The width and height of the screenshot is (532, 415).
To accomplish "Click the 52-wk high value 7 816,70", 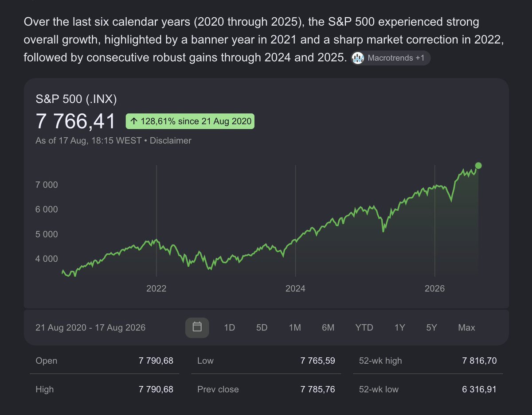I will (479, 361).
